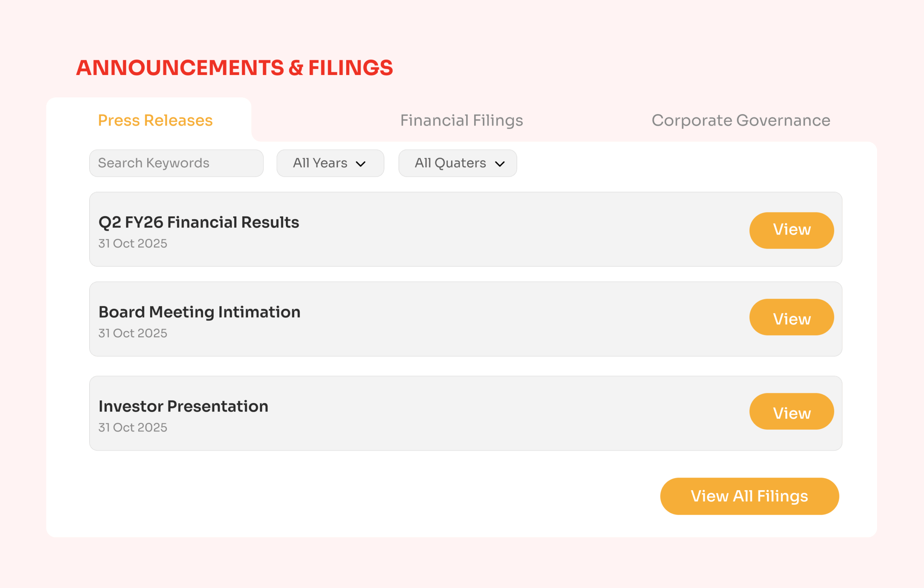Click the date under Board Meeting Intimation
Viewport: 924px width, 588px height.
pyautogui.click(x=133, y=333)
